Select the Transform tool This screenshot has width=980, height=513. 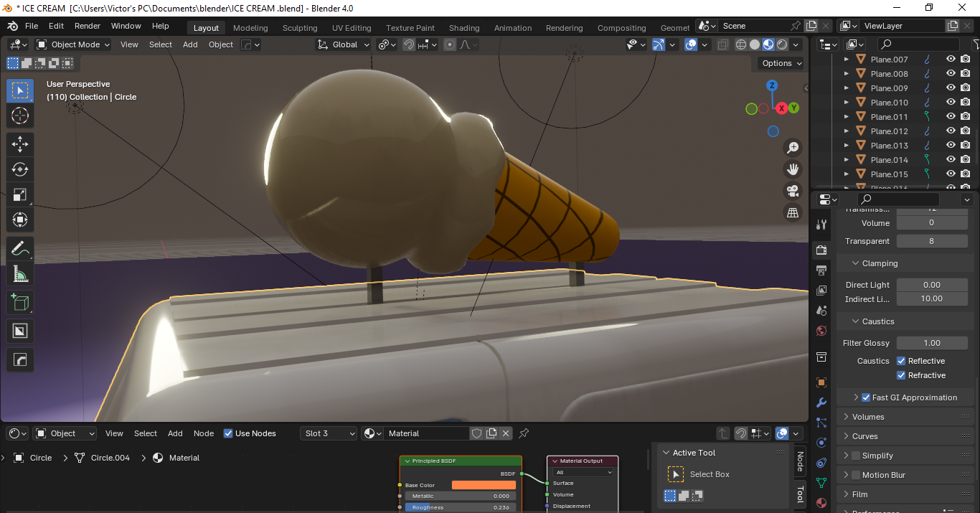pos(20,220)
